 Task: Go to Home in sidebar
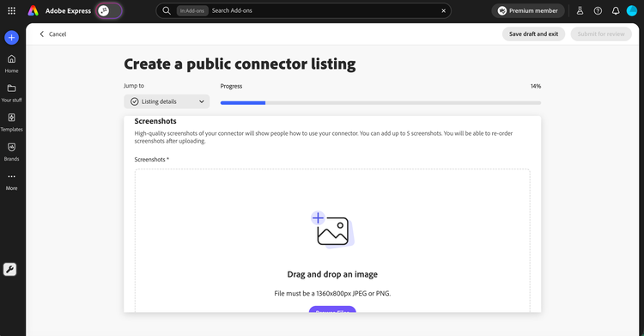(x=11, y=64)
